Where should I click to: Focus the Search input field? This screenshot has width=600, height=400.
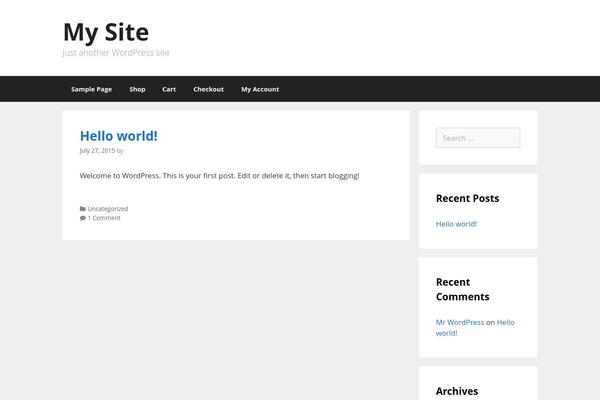tap(478, 138)
